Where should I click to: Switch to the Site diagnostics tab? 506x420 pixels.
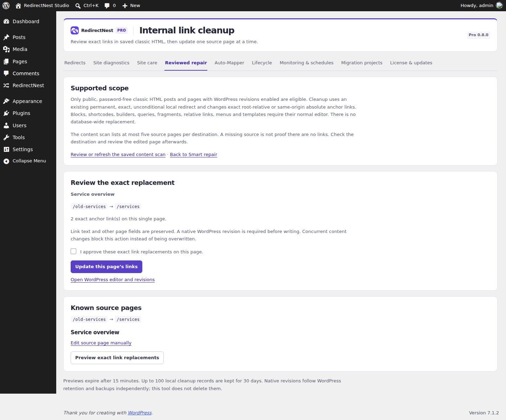111,63
